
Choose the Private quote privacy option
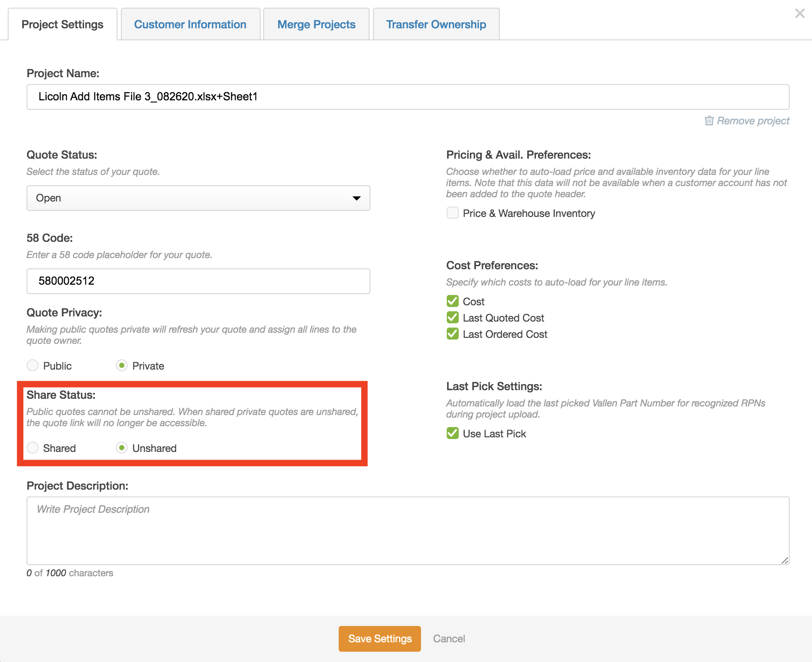pyautogui.click(x=122, y=366)
